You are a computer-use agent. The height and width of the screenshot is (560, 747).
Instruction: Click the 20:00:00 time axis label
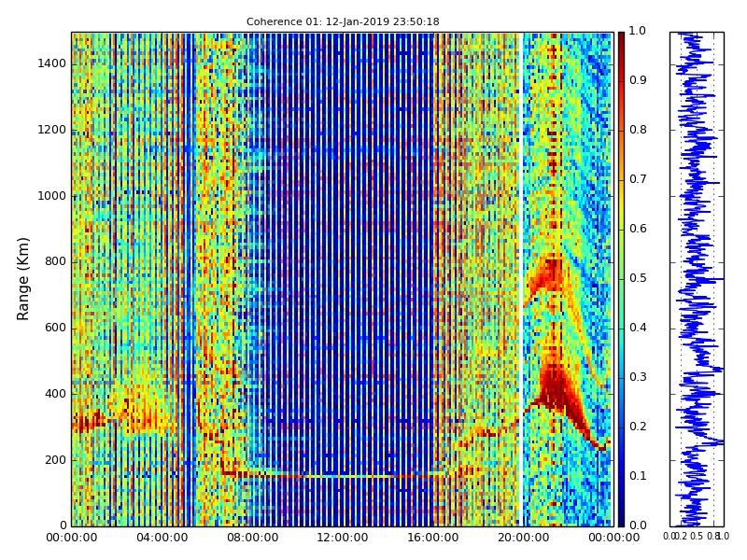[x=524, y=539]
